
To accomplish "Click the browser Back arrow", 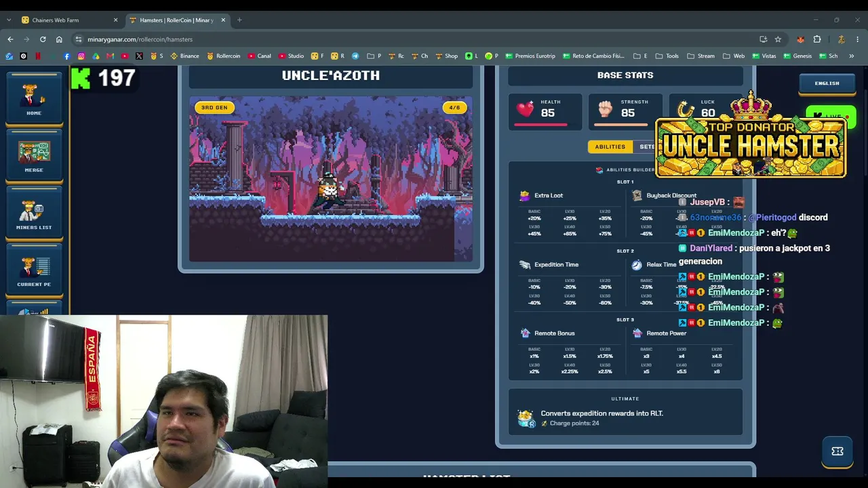I will click(10, 39).
